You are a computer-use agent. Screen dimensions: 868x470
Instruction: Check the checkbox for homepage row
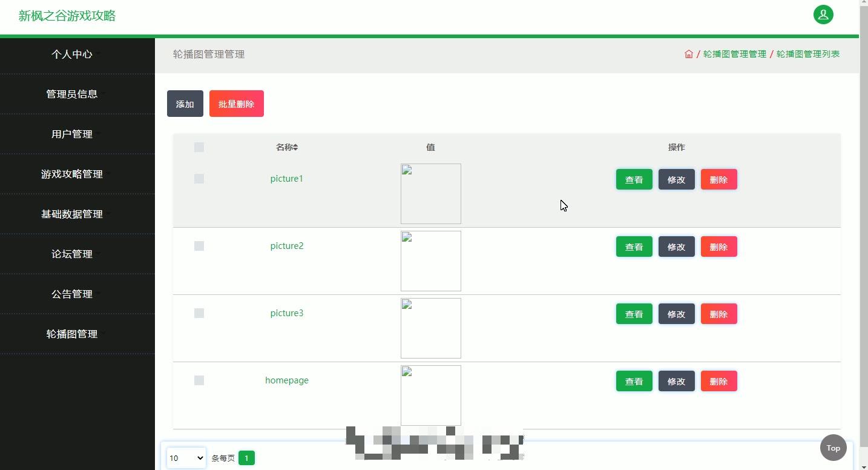pyautogui.click(x=199, y=380)
